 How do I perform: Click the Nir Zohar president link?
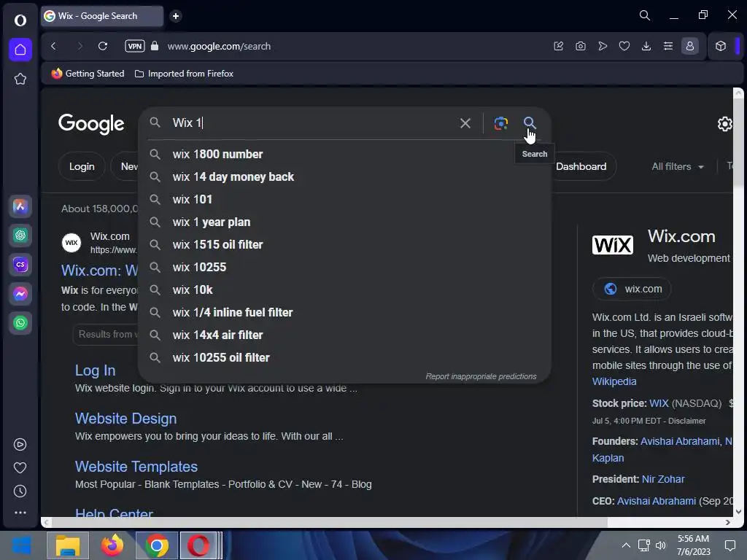point(662,479)
